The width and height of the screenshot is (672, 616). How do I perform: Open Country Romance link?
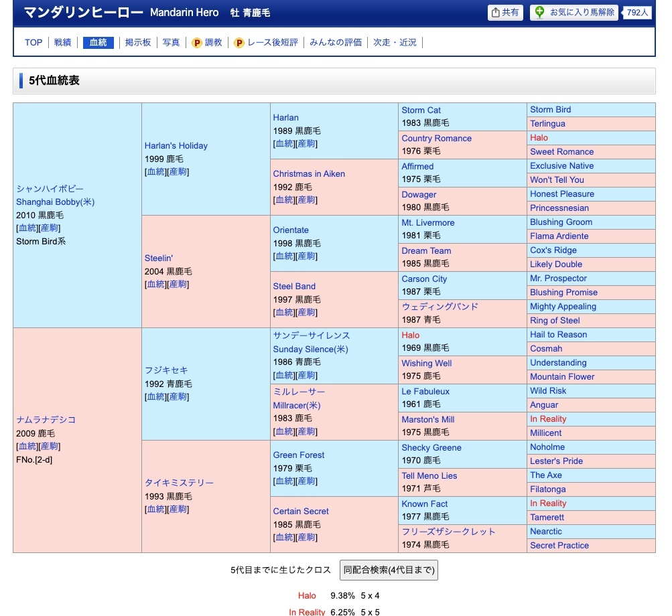[x=436, y=138]
